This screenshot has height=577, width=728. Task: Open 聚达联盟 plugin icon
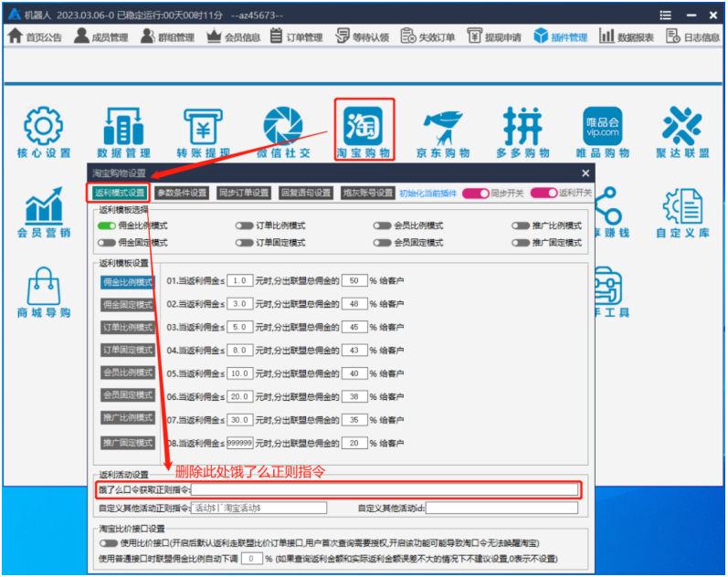click(682, 126)
